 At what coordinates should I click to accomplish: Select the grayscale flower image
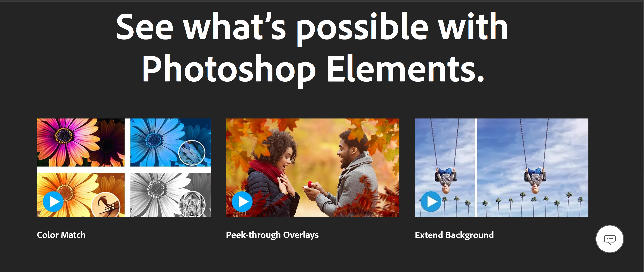pyautogui.click(x=170, y=195)
